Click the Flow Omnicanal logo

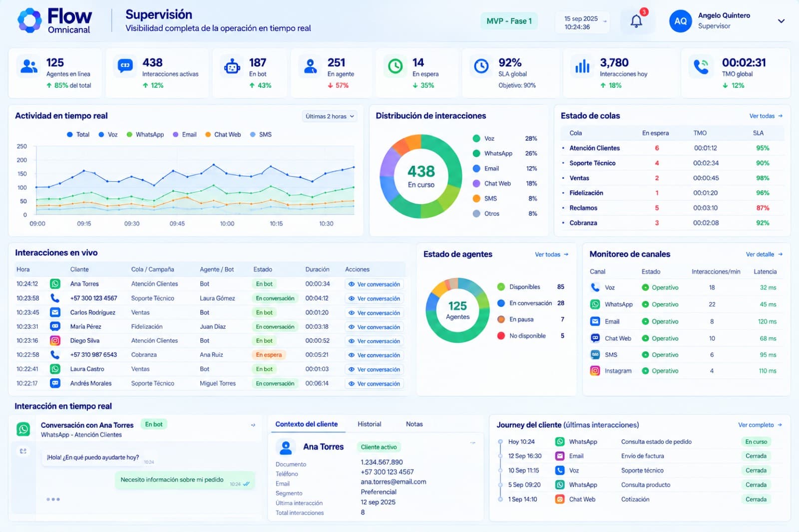point(55,20)
